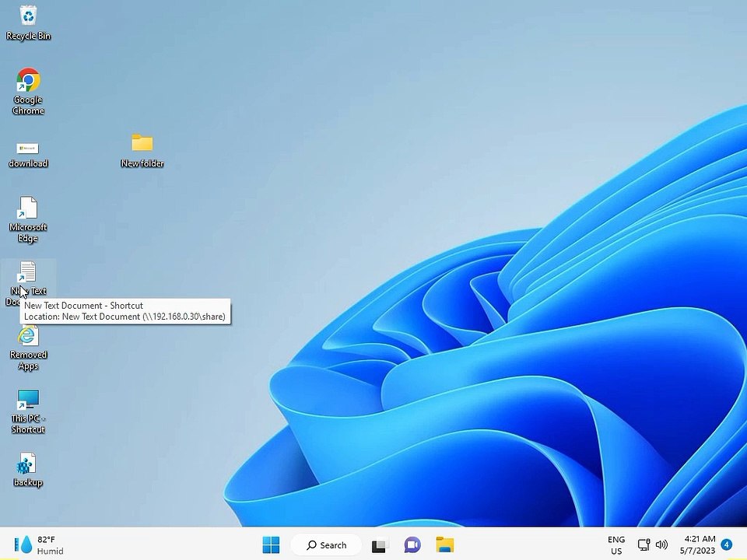Open Task View from the taskbar
This screenshot has width=747, height=560.
tap(380, 544)
